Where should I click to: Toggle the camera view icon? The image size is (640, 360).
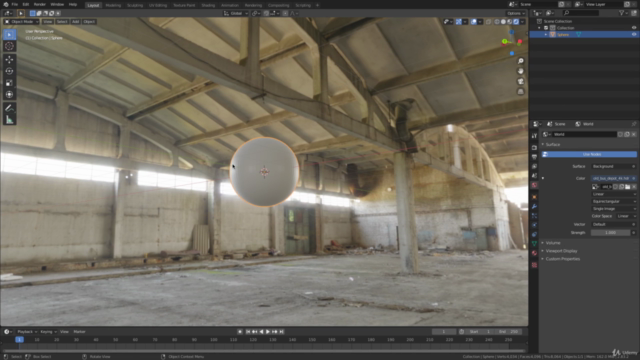click(521, 81)
